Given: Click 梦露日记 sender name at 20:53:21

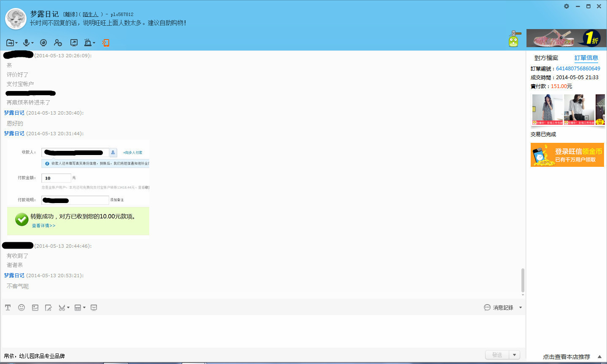Looking at the screenshot, I should pos(14,276).
